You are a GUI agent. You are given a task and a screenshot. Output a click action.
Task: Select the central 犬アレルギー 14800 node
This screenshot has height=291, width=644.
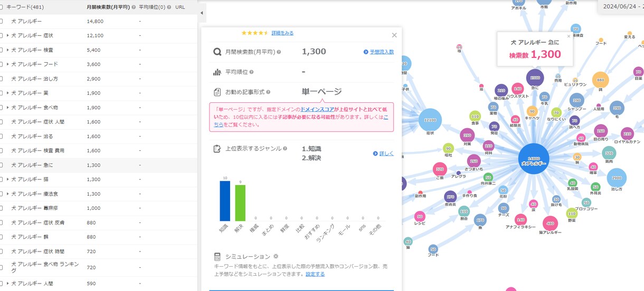coord(534,159)
